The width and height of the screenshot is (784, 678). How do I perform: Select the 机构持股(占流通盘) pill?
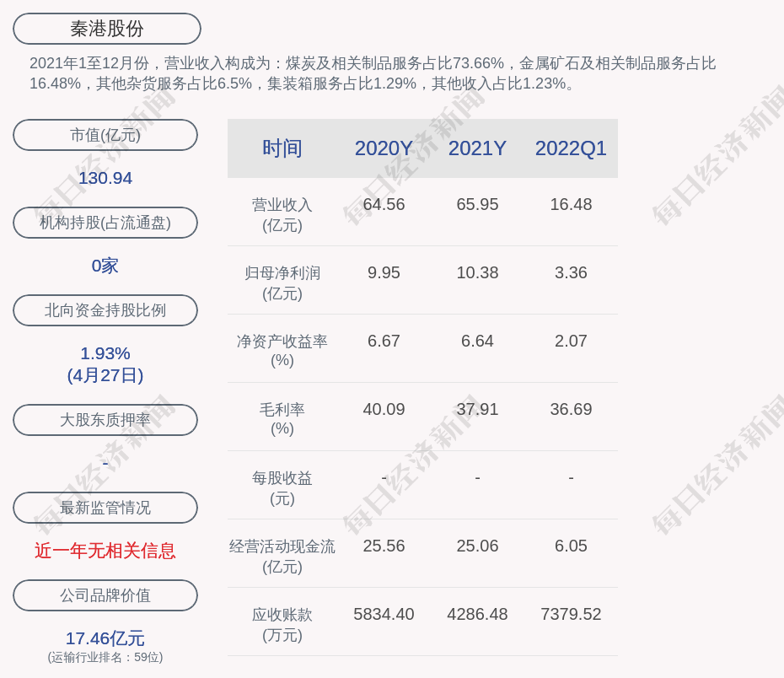pyautogui.click(x=105, y=223)
